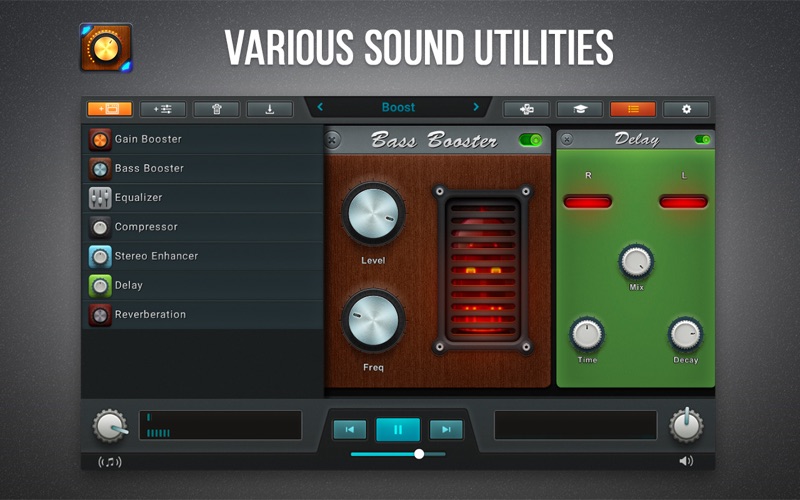The image size is (800, 500).
Task: Click the Delay Decay knob
Action: point(685,334)
